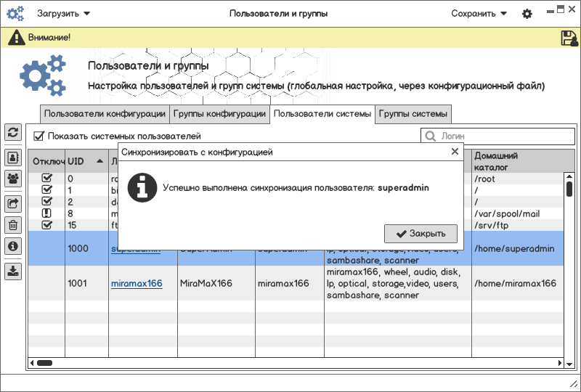Click the user group sidebar icon
The image size is (581, 392).
coord(13,178)
